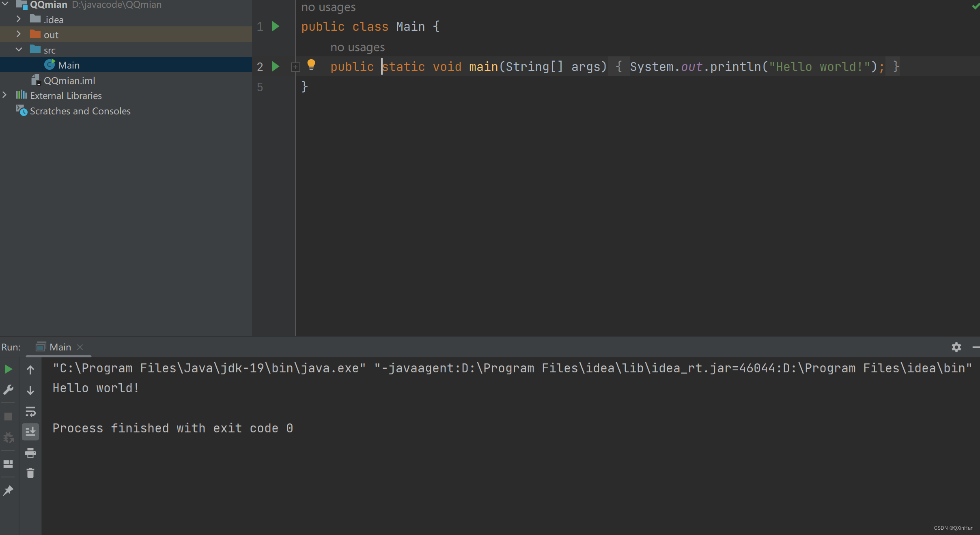This screenshot has width=980, height=535.
Task: Print the console output
Action: pyautogui.click(x=30, y=453)
